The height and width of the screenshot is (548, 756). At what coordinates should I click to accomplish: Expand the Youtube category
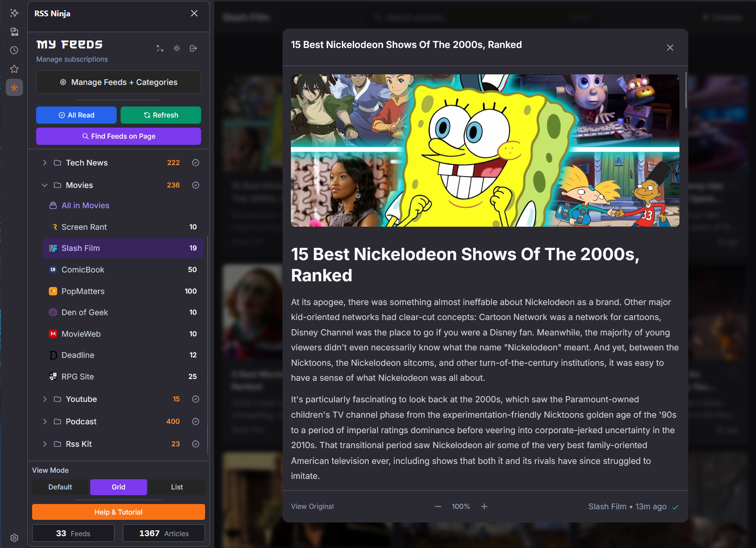tap(44, 399)
